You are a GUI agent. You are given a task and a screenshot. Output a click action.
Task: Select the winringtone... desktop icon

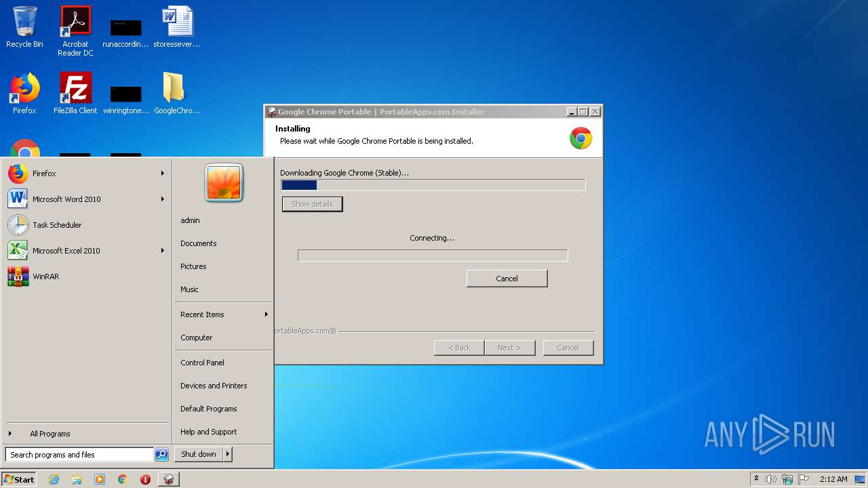pos(125,100)
